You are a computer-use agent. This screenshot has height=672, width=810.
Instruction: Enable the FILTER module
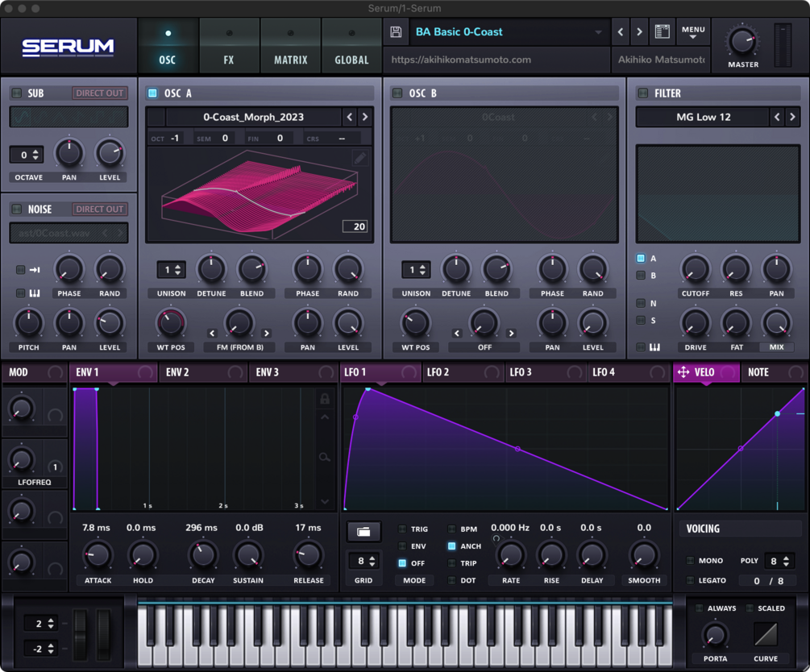tap(642, 93)
